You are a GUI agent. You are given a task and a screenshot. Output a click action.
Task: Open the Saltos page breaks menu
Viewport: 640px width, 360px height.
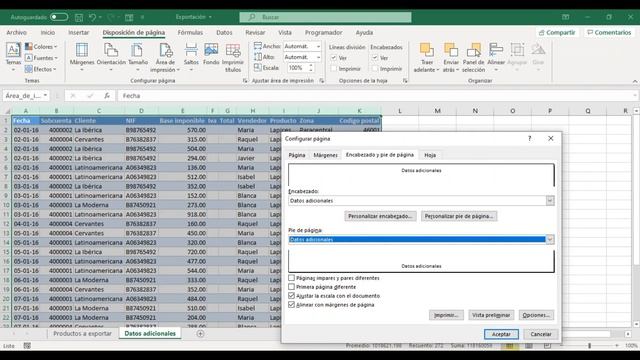click(x=191, y=57)
